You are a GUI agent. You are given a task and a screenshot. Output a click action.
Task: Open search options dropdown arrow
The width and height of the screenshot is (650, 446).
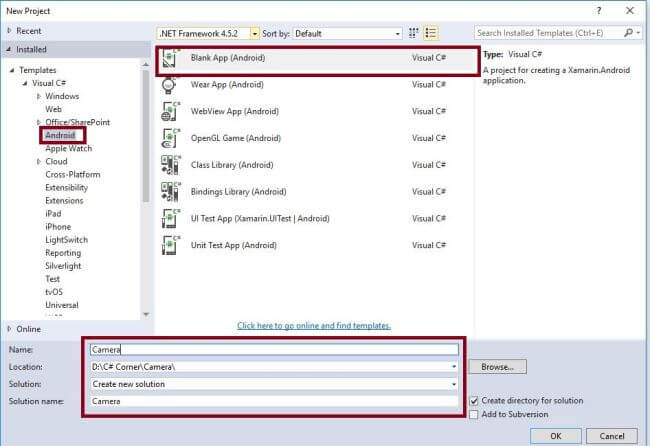tap(638, 33)
